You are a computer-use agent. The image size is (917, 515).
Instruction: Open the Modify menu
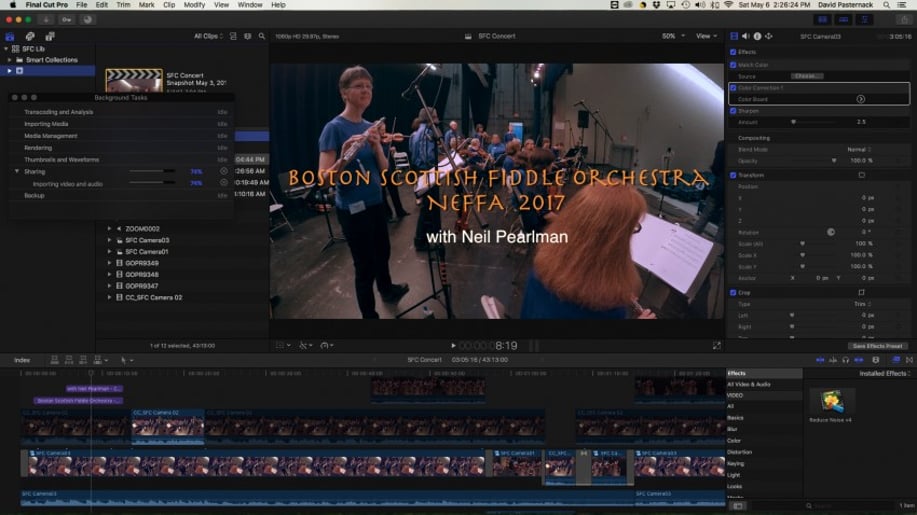(194, 5)
